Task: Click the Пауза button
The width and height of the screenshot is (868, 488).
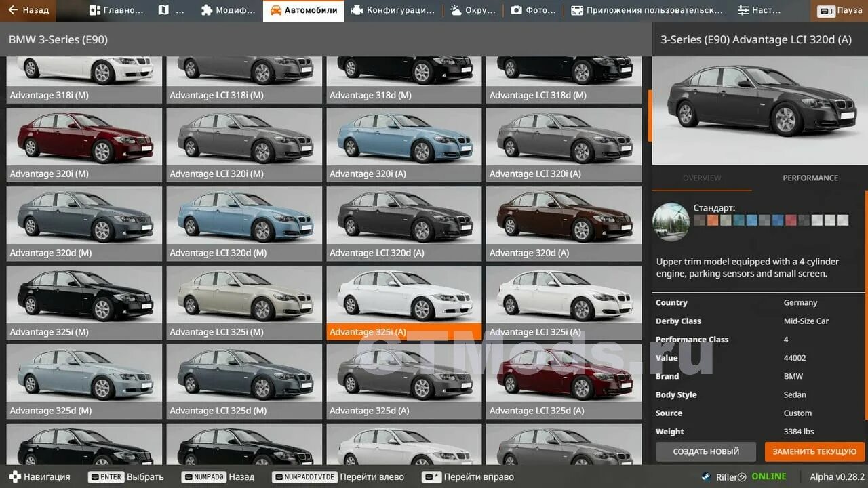Action: pyautogui.click(x=840, y=11)
